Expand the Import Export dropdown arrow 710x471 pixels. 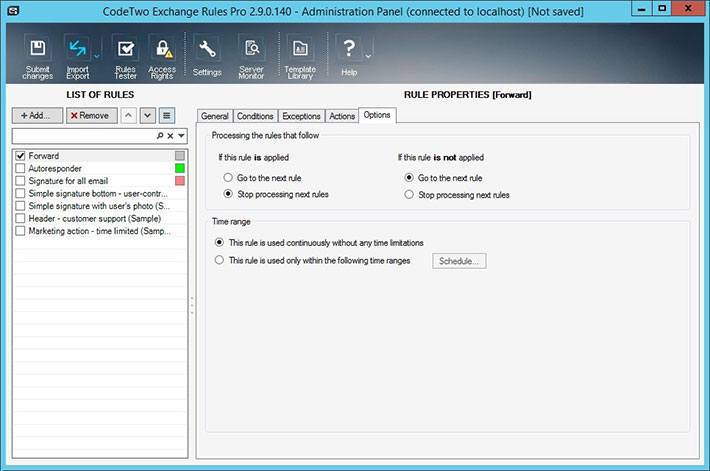(x=96, y=57)
